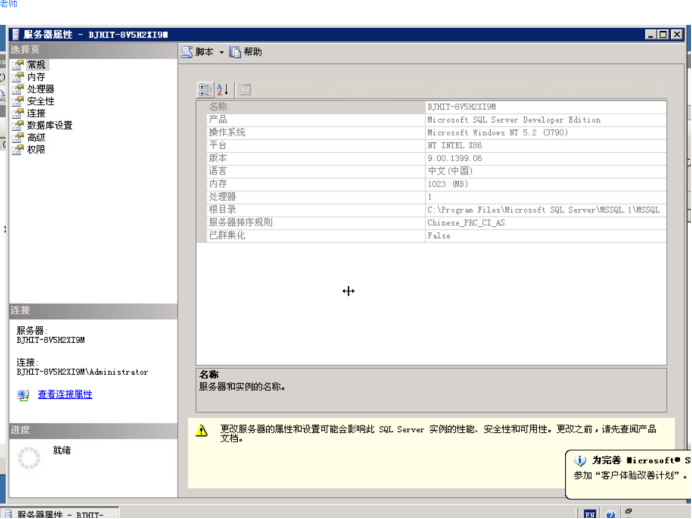Click the 1023 (MB) memory value
The width and height of the screenshot is (692, 519).
448,184
